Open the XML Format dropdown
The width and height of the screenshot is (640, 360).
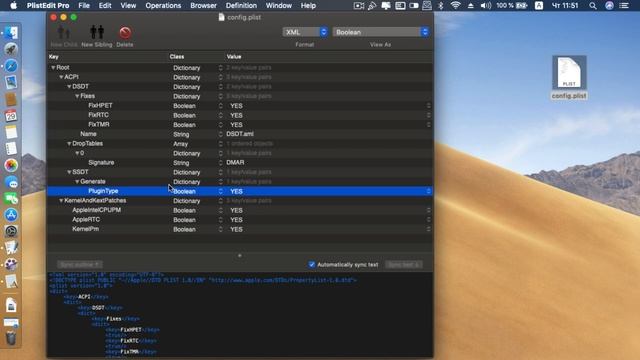click(x=305, y=32)
